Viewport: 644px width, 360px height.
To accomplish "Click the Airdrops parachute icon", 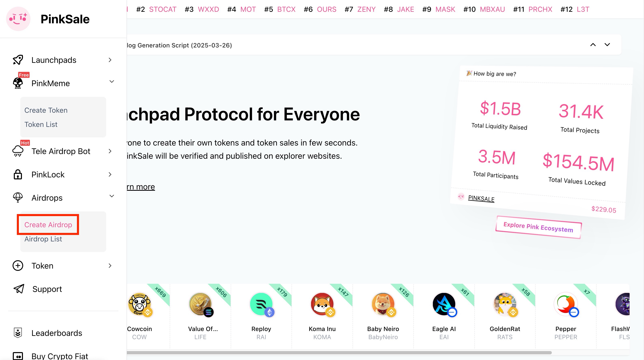I will (18, 197).
